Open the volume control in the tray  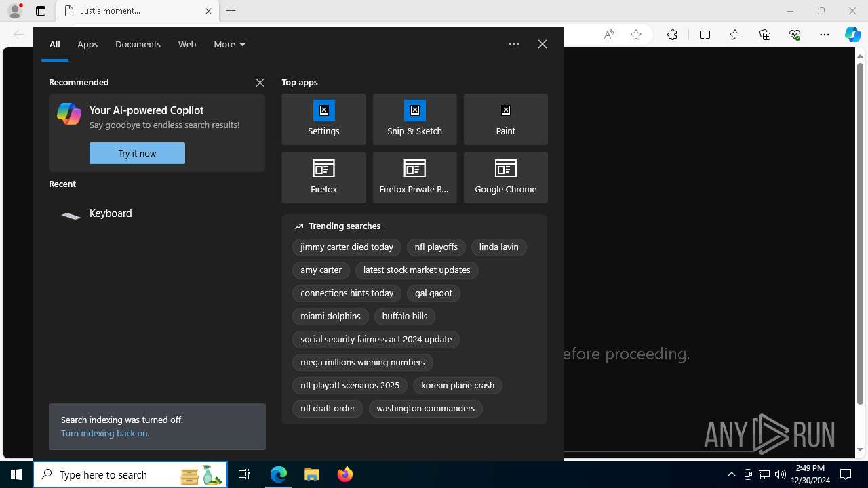point(780,474)
